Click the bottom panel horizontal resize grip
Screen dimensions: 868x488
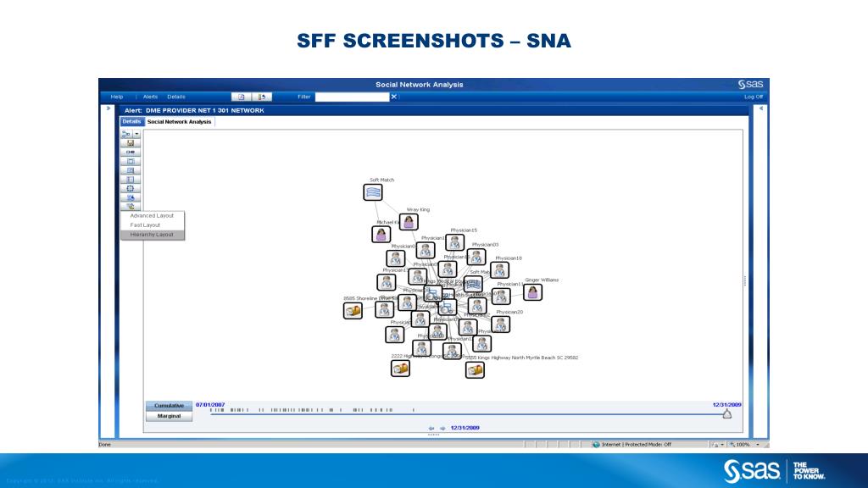[433, 435]
